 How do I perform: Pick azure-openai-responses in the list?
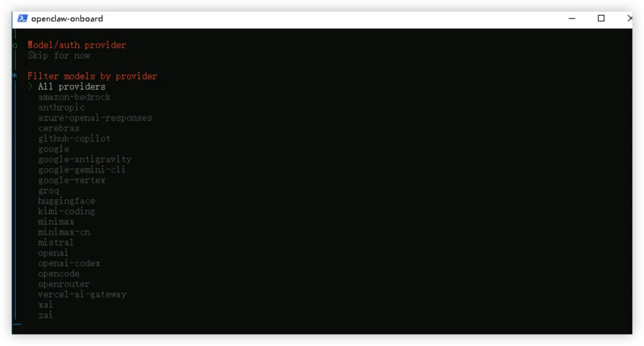pyautogui.click(x=95, y=118)
